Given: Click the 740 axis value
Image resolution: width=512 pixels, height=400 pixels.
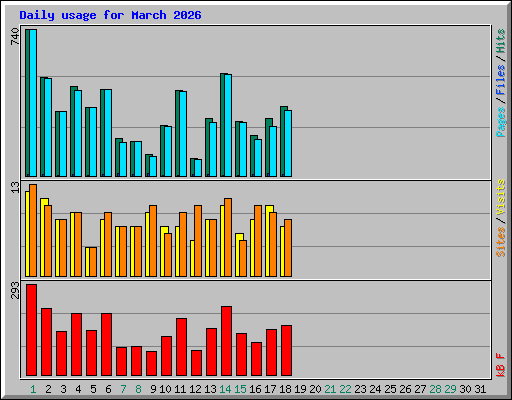Looking at the screenshot, I should (x=15, y=37).
